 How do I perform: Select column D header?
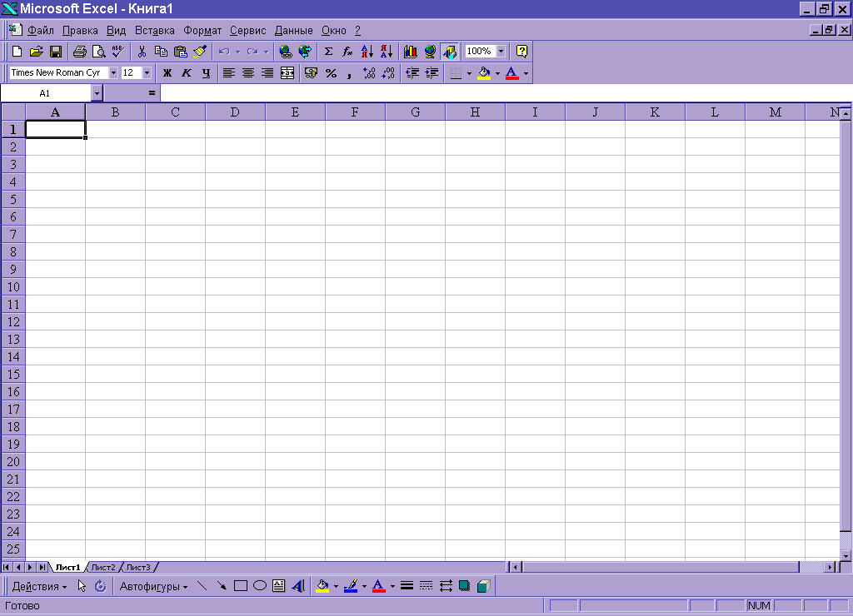(235, 112)
